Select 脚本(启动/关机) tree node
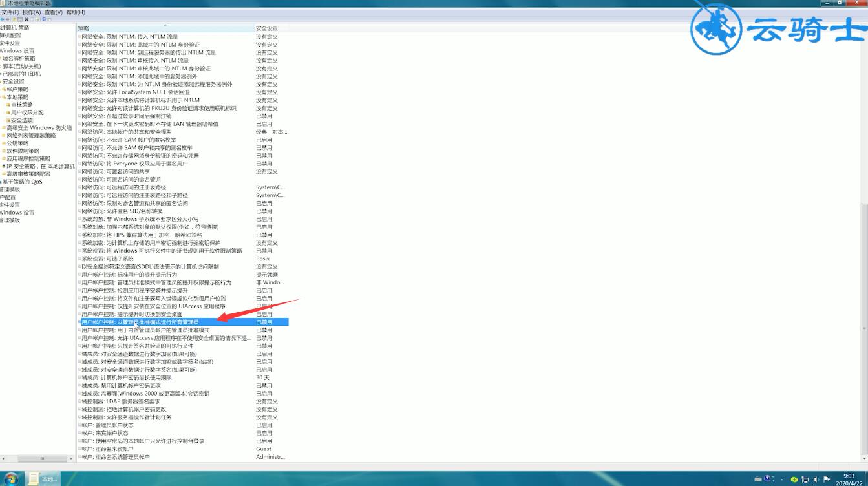This screenshot has height=486, width=868. tap(21, 67)
